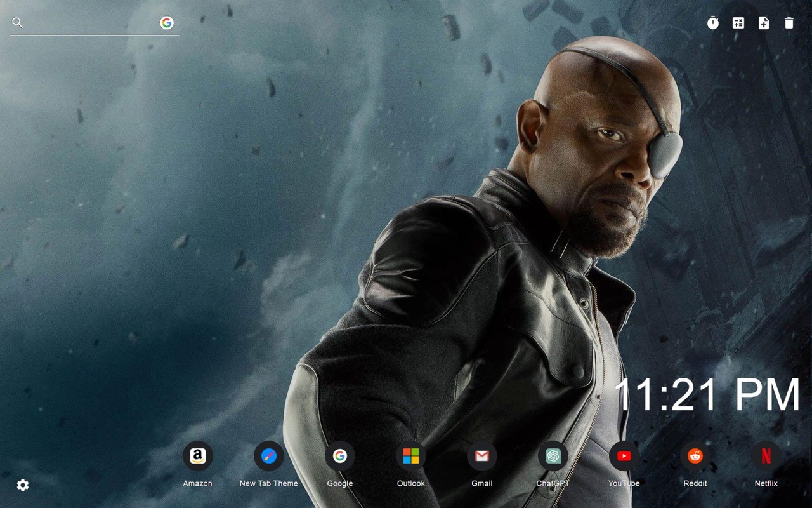Open the ChatGPT shortcut icon

click(x=553, y=456)
